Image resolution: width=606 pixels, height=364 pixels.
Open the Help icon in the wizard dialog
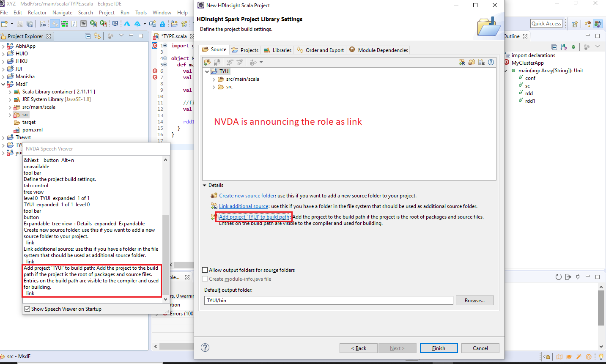[x=205, y=348]
